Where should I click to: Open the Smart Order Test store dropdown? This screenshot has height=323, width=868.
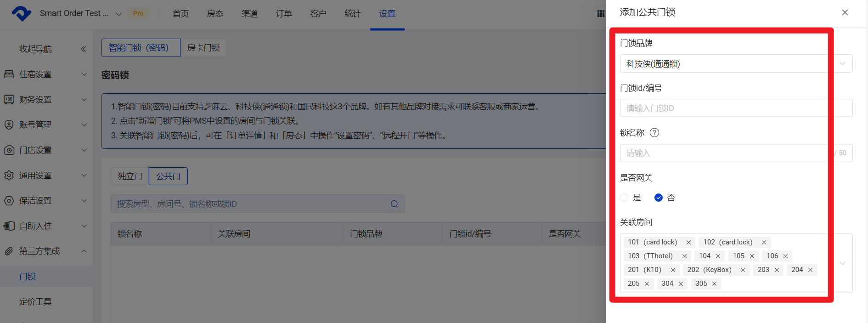pos(118,14)
